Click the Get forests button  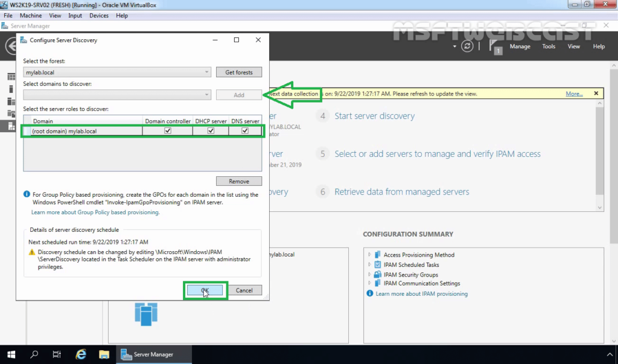239,72
